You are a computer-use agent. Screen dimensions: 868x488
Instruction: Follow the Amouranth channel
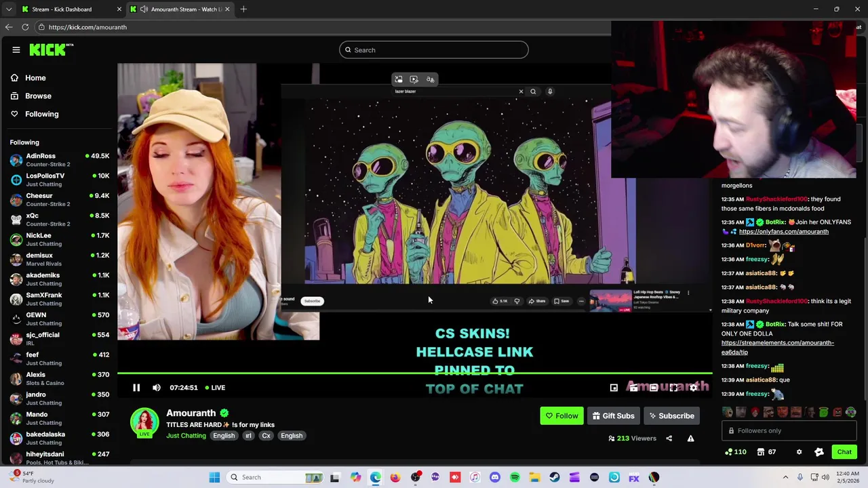(561, 416)
